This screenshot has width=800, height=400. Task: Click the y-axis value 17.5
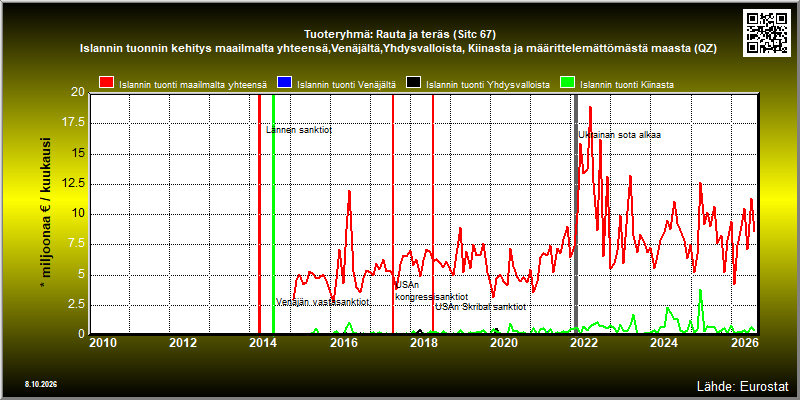(x=73, y=123)
